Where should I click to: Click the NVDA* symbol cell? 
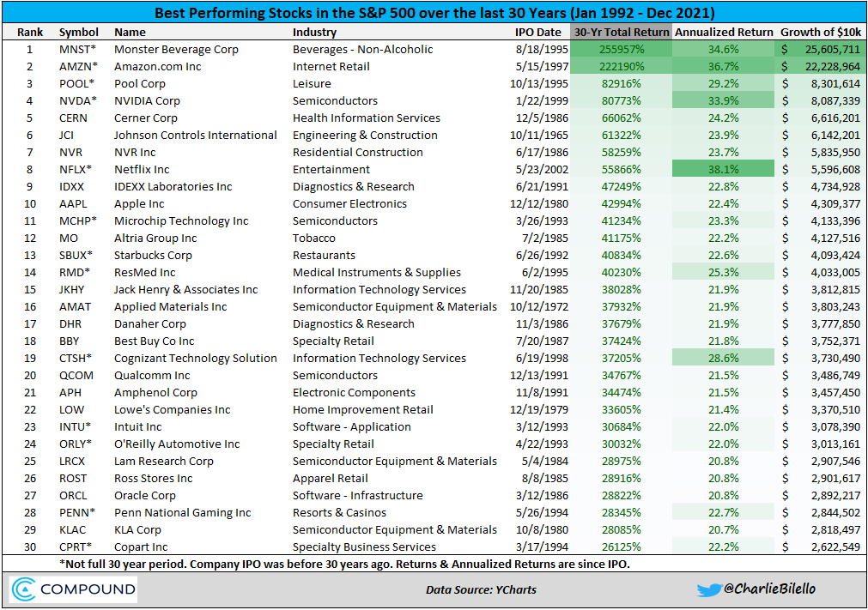(x=78, y=100)
